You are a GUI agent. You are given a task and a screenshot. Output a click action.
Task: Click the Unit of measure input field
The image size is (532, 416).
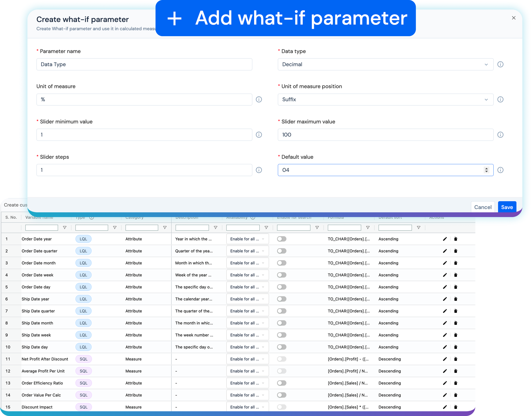tap(144, 99)
